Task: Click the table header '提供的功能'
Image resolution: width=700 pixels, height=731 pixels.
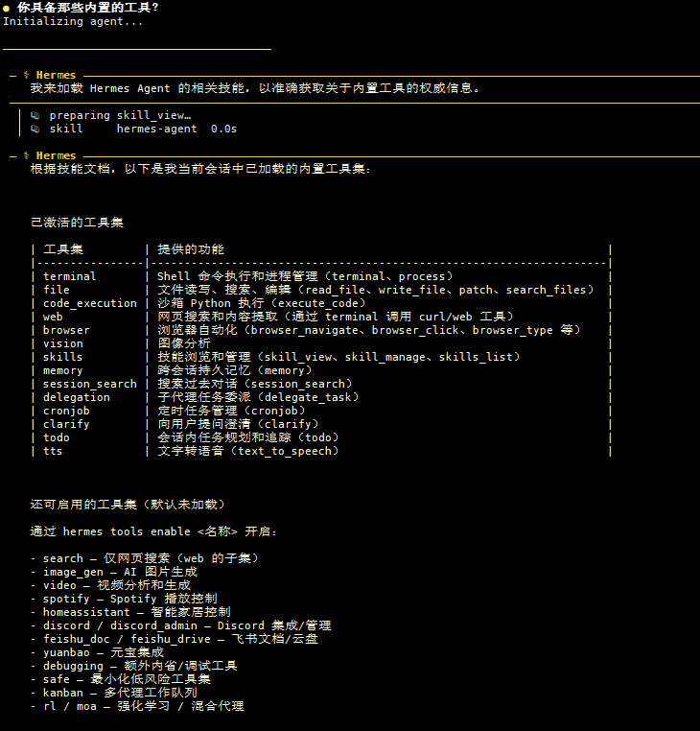Action: click(x=191, y=249)
